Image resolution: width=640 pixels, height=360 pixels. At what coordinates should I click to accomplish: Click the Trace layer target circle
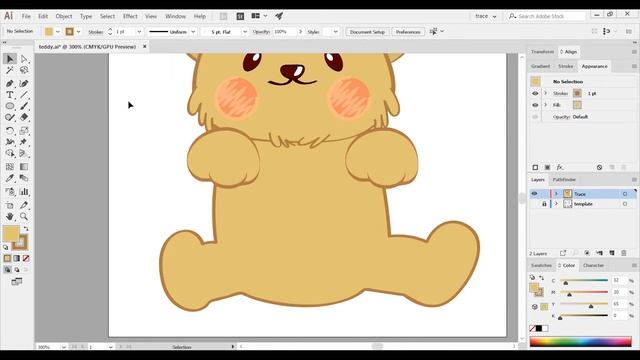tap(625, 194)
